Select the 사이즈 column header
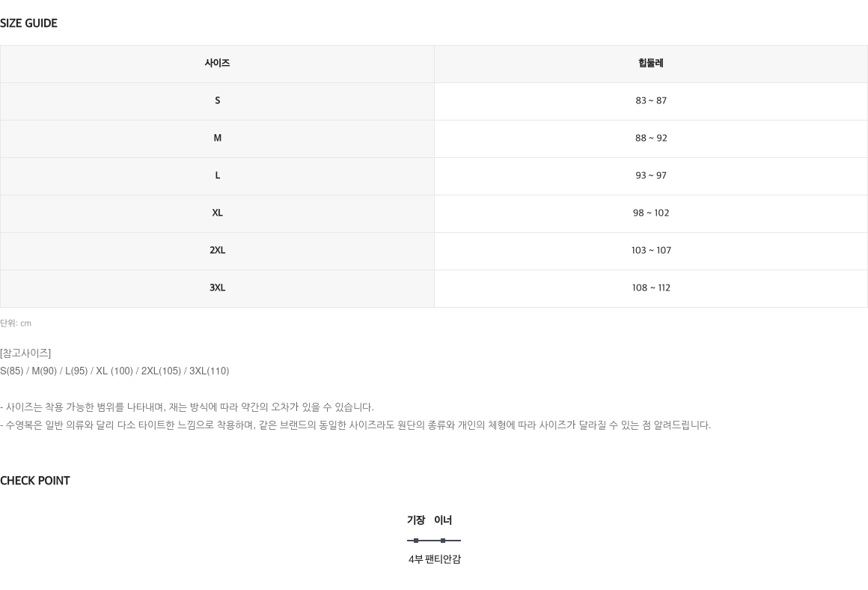Screen dimensions: 868x590 217,63
